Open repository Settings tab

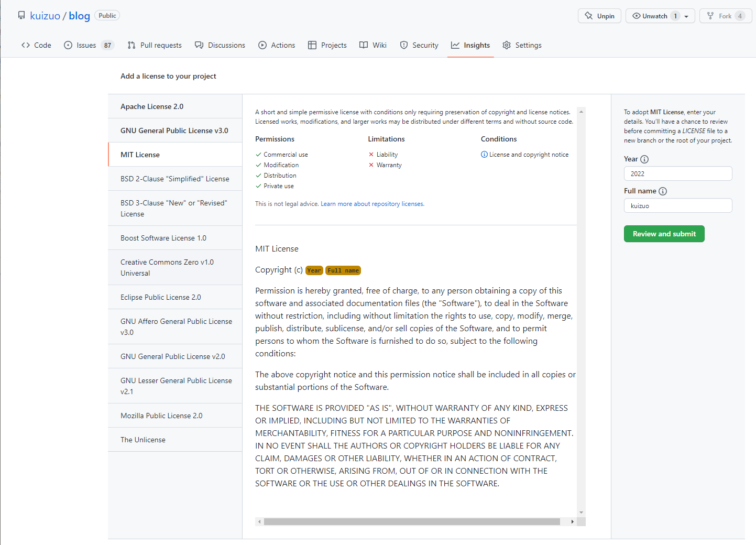(522, 45)
